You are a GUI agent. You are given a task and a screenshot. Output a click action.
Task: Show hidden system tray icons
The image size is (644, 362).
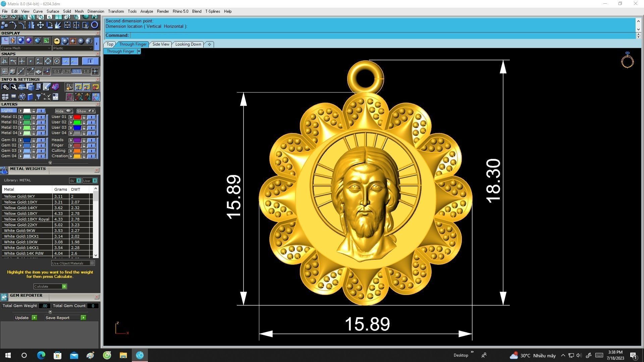[563, 355]
